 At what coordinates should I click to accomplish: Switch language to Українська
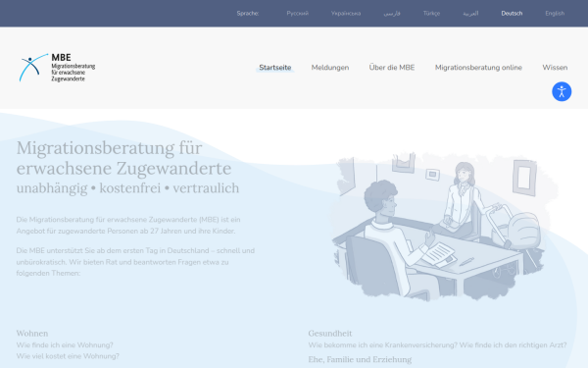[x=346, y=14]
